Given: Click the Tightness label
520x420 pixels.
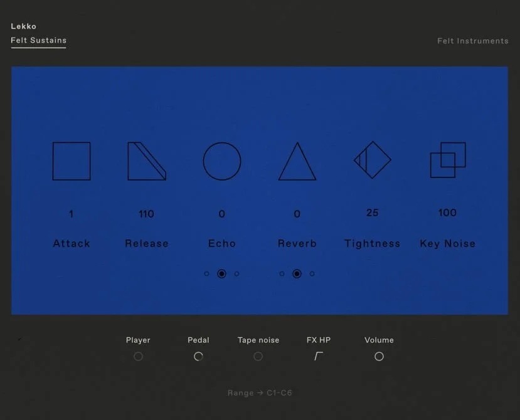Looking at the screenshot, I should tap(373, 244).
